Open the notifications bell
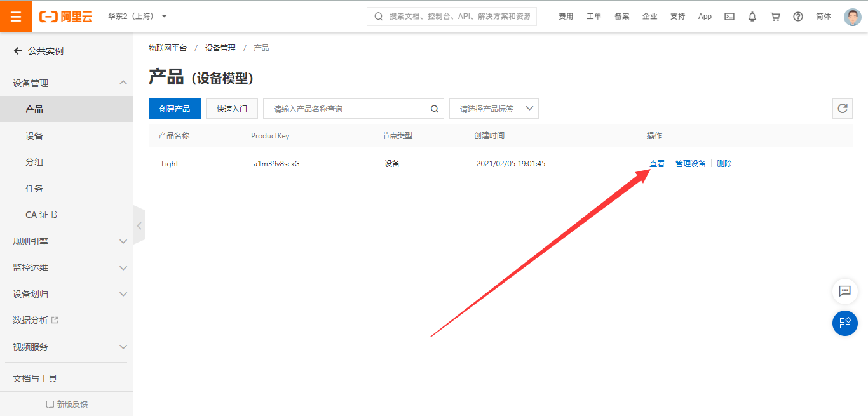This screenshot has width=868, height=416. tap(752, 17)
